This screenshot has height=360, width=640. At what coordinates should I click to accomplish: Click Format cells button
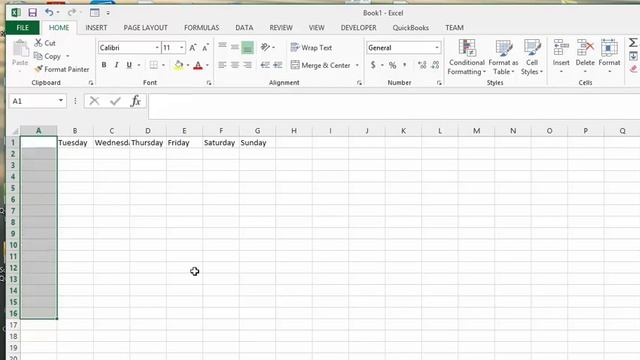(609, 56)
